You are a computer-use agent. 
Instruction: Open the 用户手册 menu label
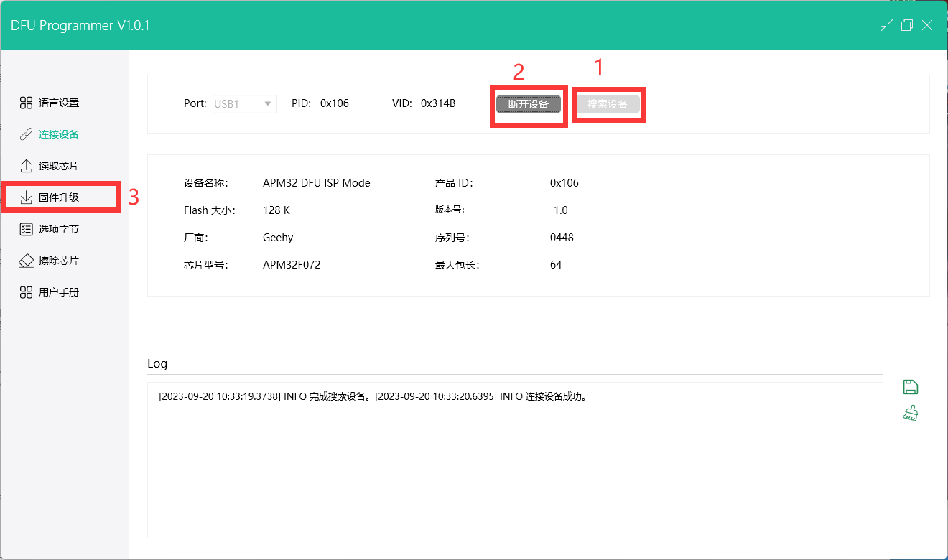click(59, 292)
